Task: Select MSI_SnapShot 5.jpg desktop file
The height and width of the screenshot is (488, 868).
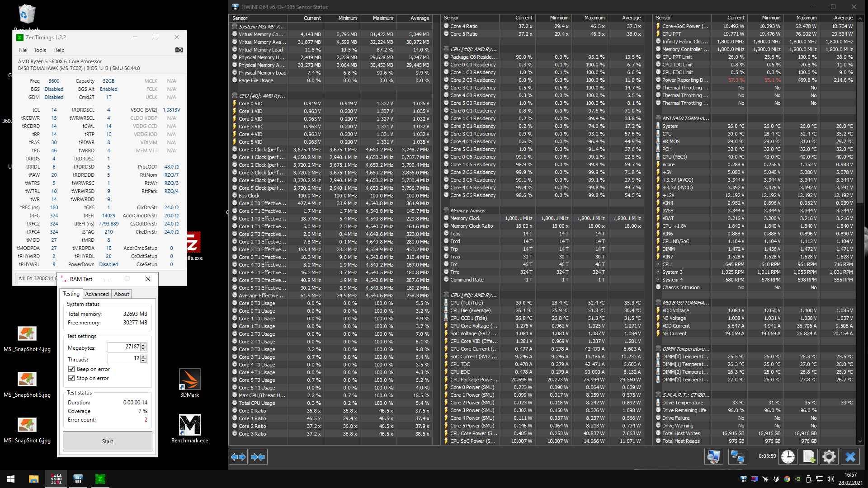Action: click(27, 385)
